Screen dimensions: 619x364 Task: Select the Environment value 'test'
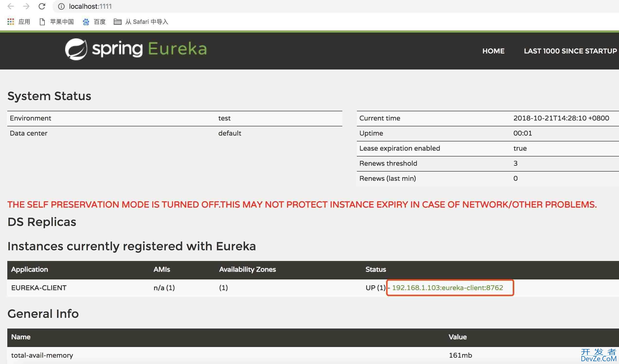(224, 118)
